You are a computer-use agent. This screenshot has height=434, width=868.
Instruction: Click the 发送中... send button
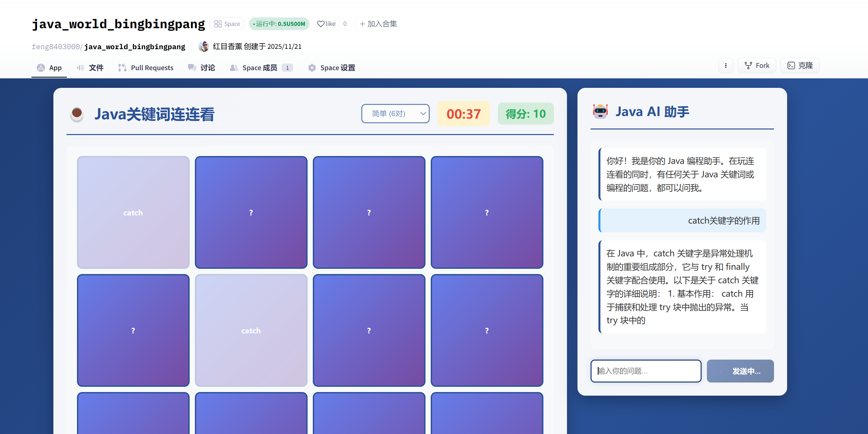[740, 371]
